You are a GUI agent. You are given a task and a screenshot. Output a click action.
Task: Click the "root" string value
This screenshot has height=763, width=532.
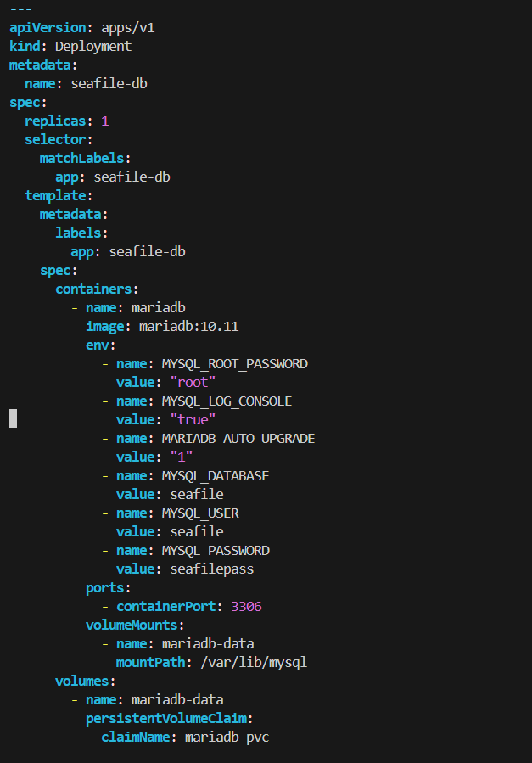click(x=193, y=383)
